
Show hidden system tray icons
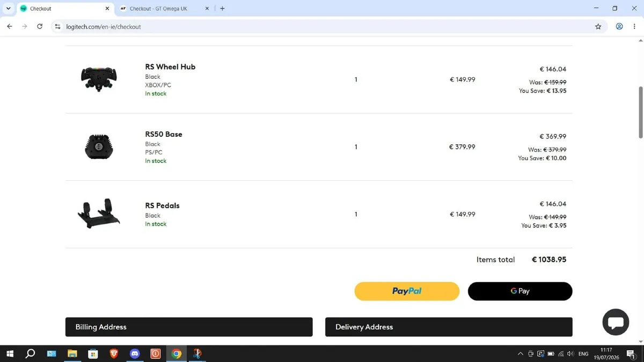coord(520,354)
